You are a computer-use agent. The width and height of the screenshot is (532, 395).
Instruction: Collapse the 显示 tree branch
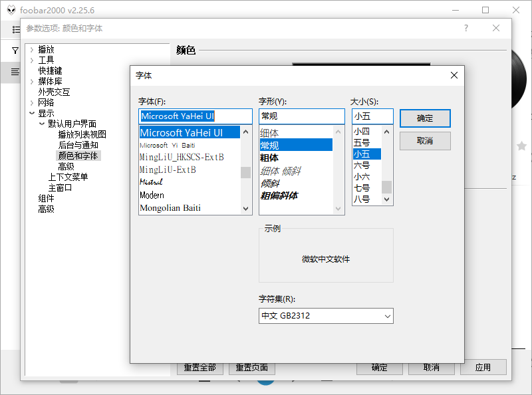click(x=31, y=113)
